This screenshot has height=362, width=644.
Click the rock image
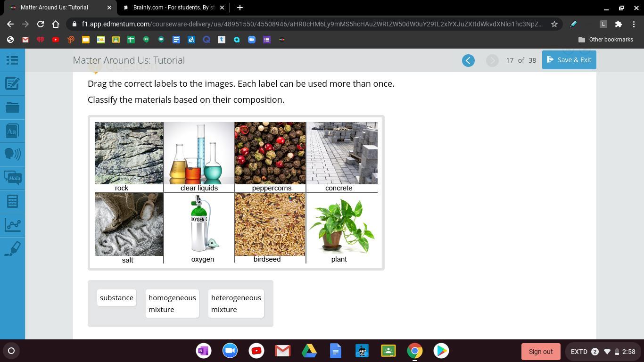(129, 153)
